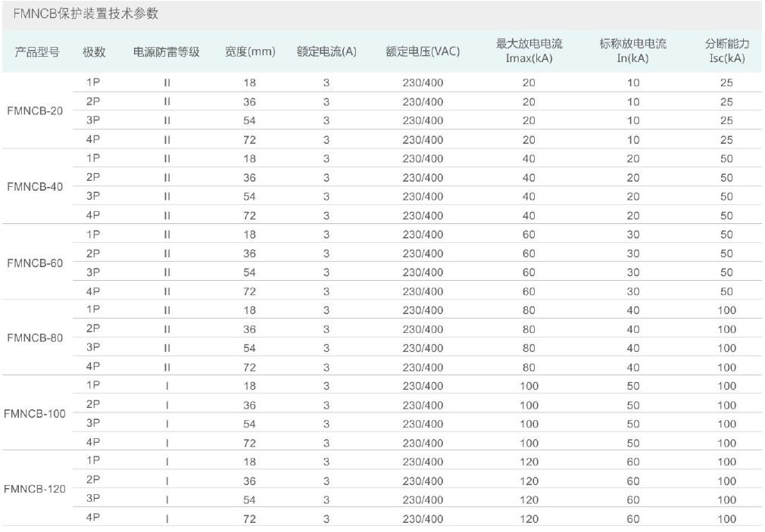Screen dimensions: 765x532
Task: Select the 电源防雷等级 column header
Action: click(166, 51)
